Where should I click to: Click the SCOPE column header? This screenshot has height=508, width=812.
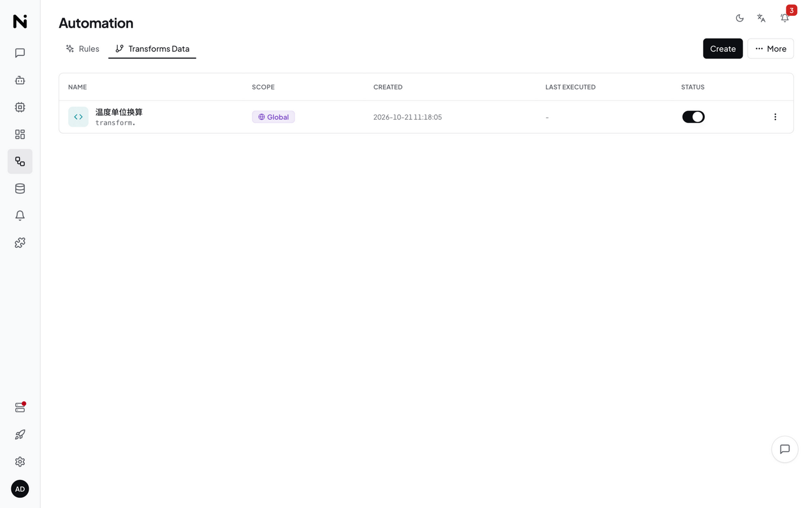(263, 87)
